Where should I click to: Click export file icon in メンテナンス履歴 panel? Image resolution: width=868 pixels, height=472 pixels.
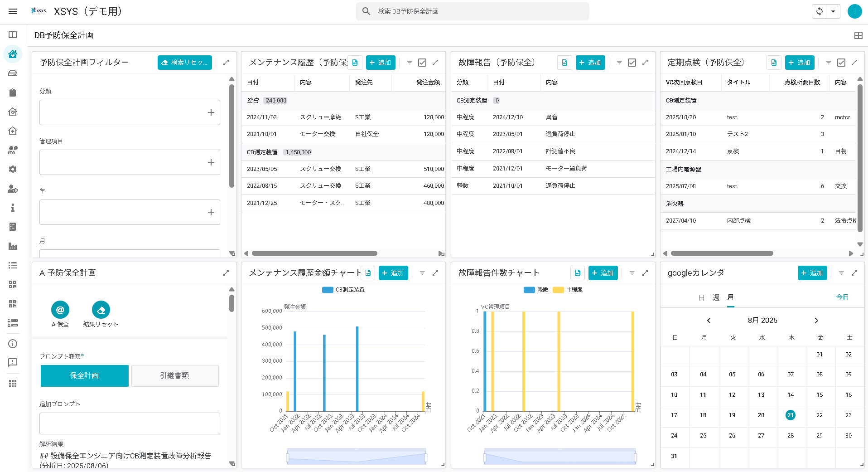click(x=355, y=63)
